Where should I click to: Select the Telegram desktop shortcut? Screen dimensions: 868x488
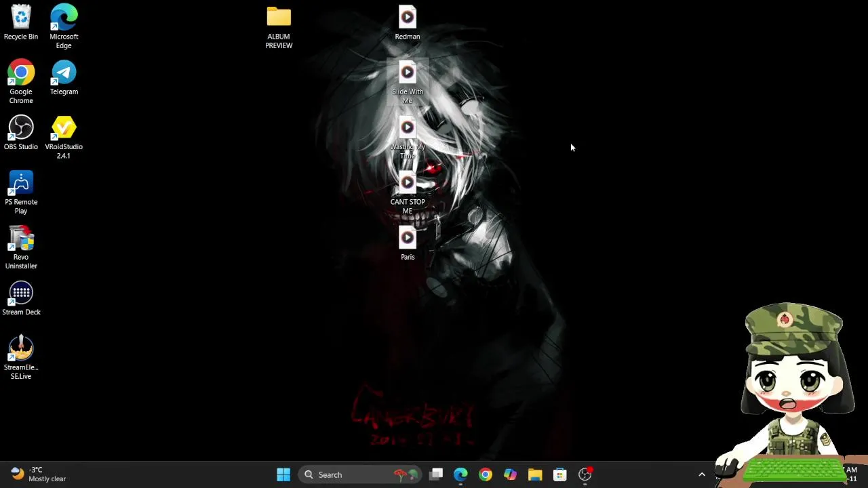[64, 78]
